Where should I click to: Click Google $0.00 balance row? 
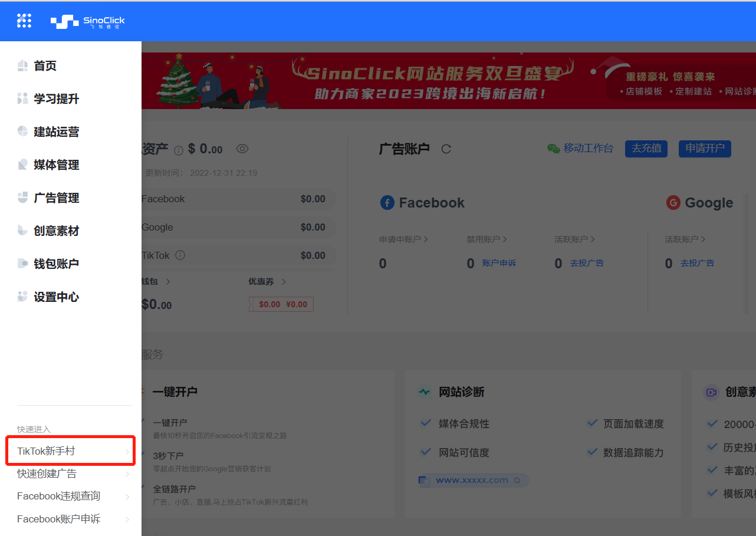pyautogui.click(x=238, y=227)
